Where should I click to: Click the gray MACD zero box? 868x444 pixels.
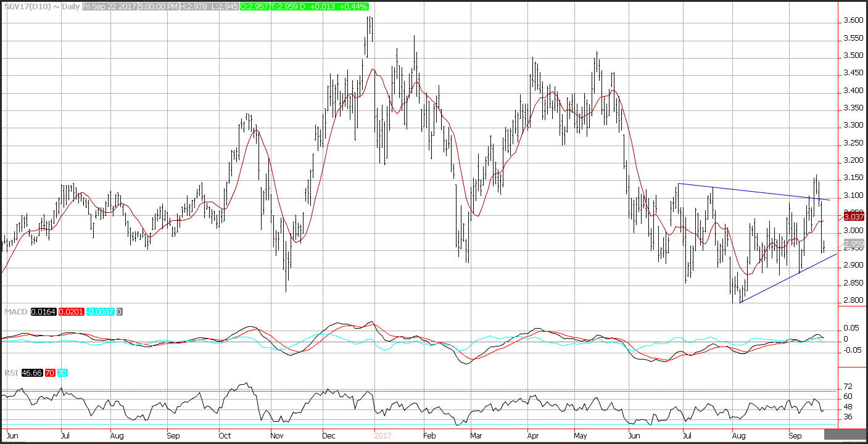(x=120, y=312)
